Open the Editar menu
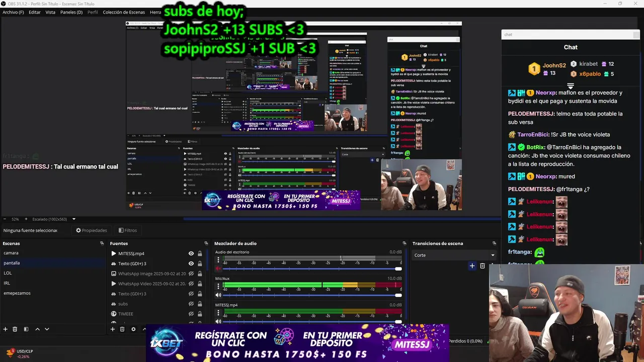This screenshot has height=362, width=644. (x=35, y=12)
